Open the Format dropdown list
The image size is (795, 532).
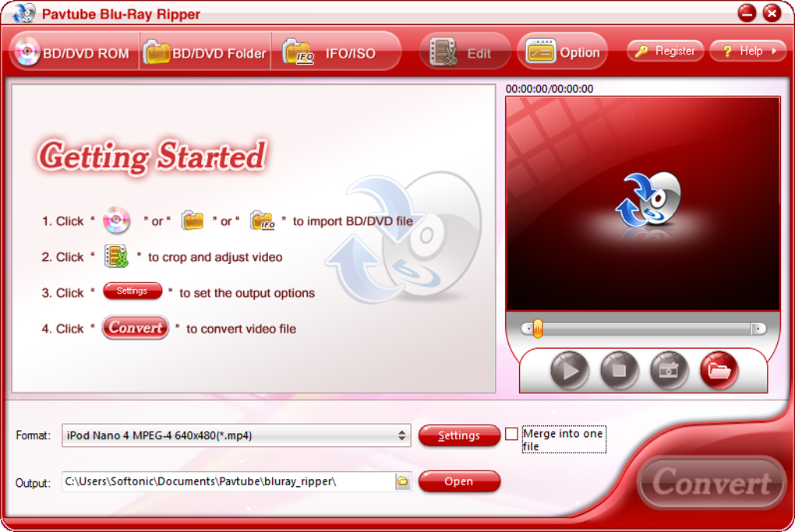coord(236,435)
